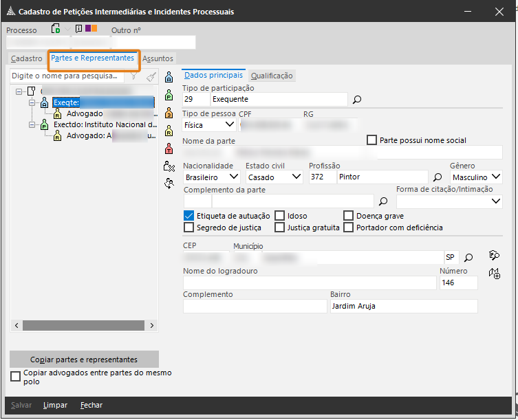Search Profissão using the magnifier icon
The height and width of the screenshot is (420, 518).
[438, 177]
